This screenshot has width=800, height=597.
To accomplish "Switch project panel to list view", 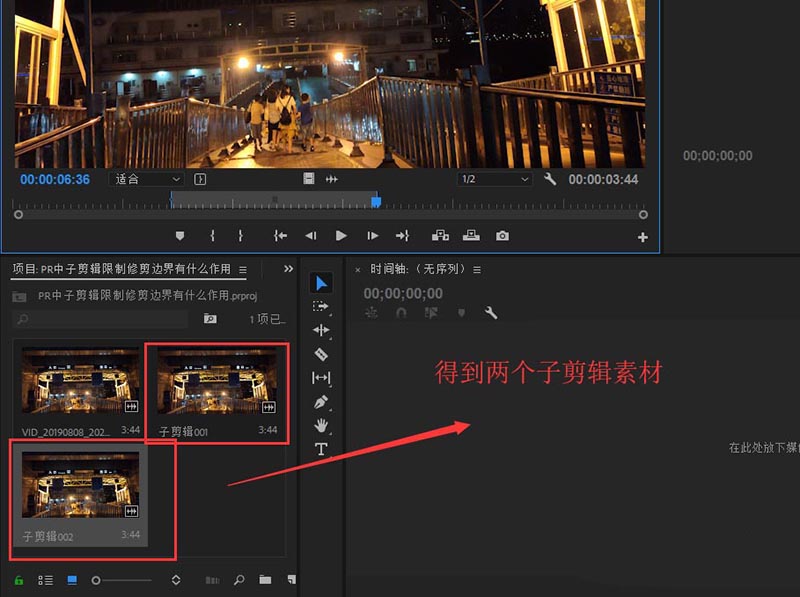I will (45, 580).
